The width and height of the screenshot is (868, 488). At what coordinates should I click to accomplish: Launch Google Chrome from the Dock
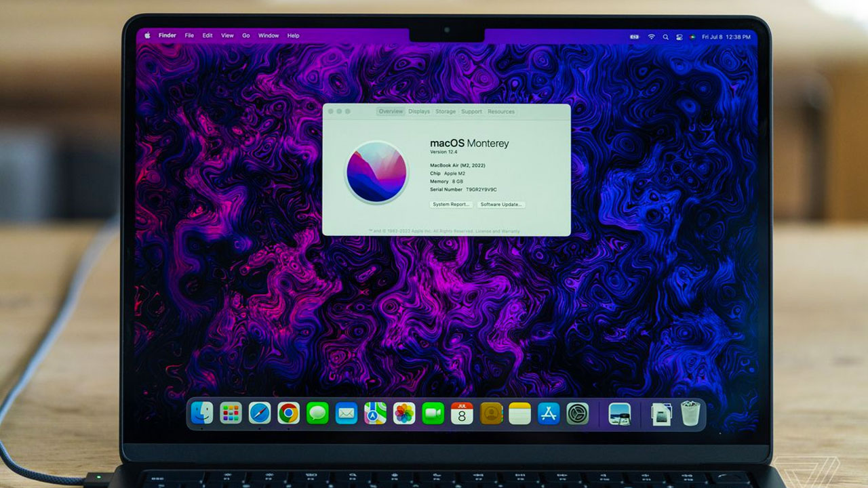coord(289,413)
